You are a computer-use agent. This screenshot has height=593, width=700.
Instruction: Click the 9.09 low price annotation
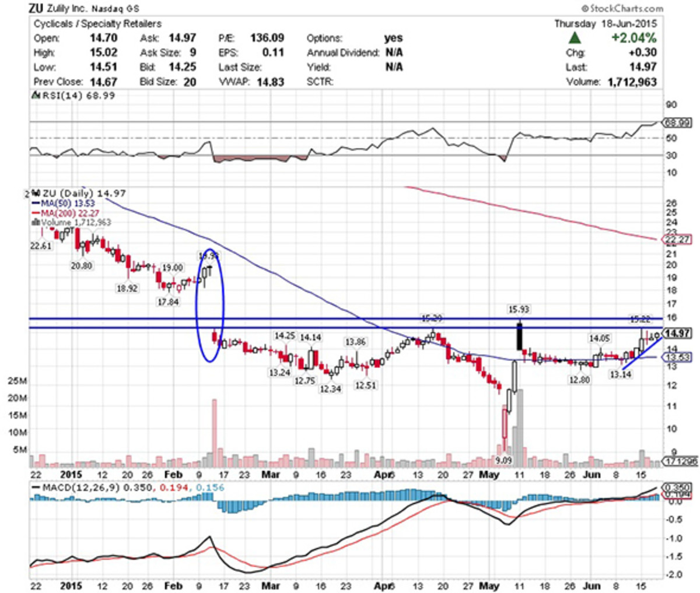(x=503, y=460)
